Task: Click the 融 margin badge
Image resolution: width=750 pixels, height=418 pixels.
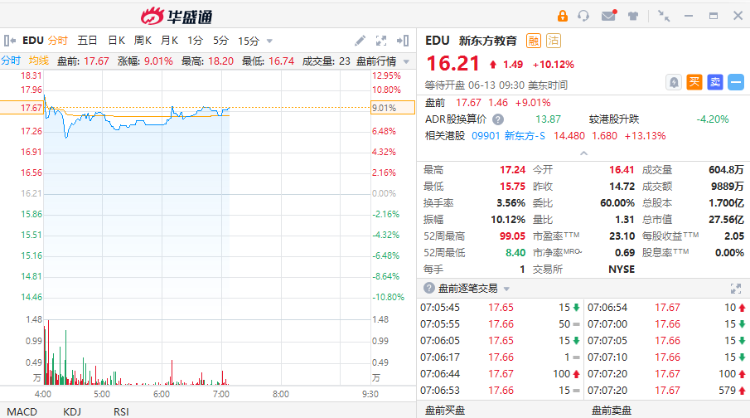Action: point(533,41)
